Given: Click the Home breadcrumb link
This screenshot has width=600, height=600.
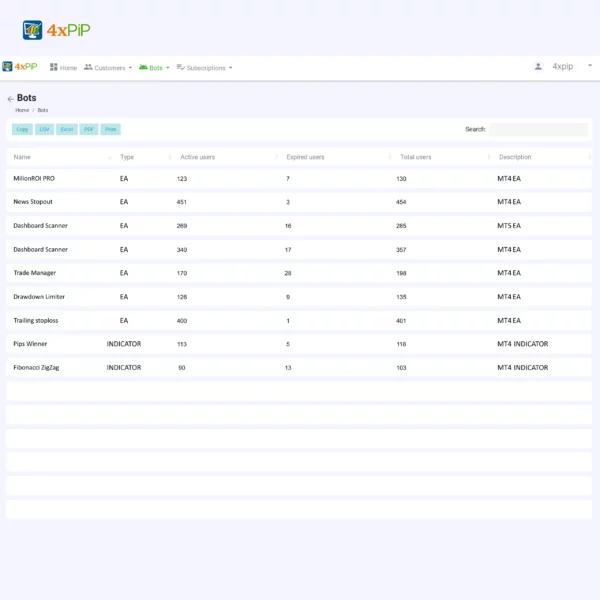Looking at the screenshot, I should pos(22,110).
